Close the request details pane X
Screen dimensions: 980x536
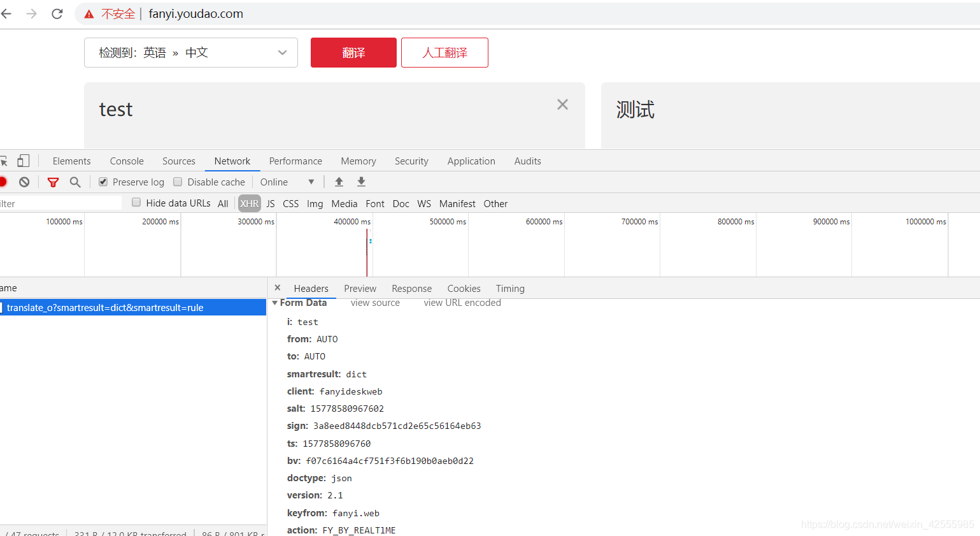click(x=278, y=287)
